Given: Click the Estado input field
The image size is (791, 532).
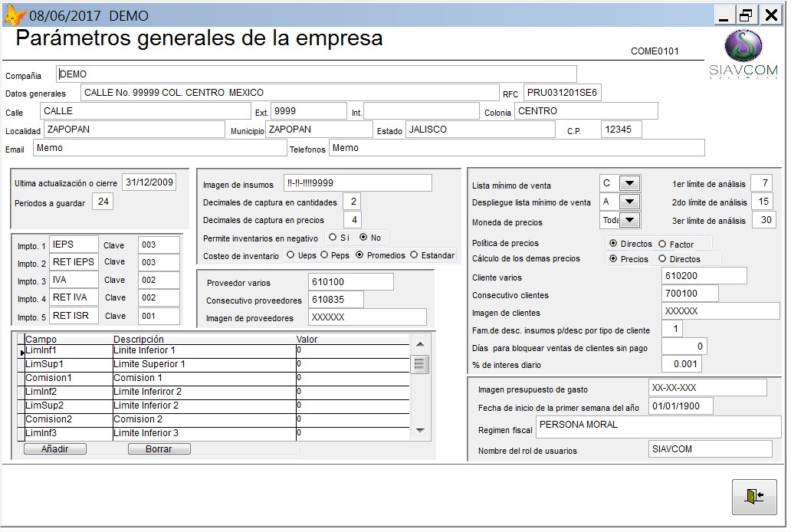Looking at the screenshot, I should click(481, 130).
